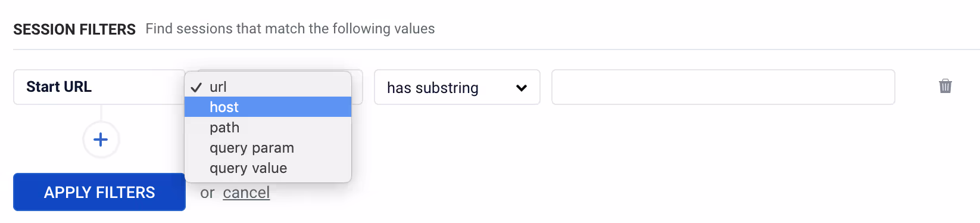Click the SESSION FILTERS heading

74,29
